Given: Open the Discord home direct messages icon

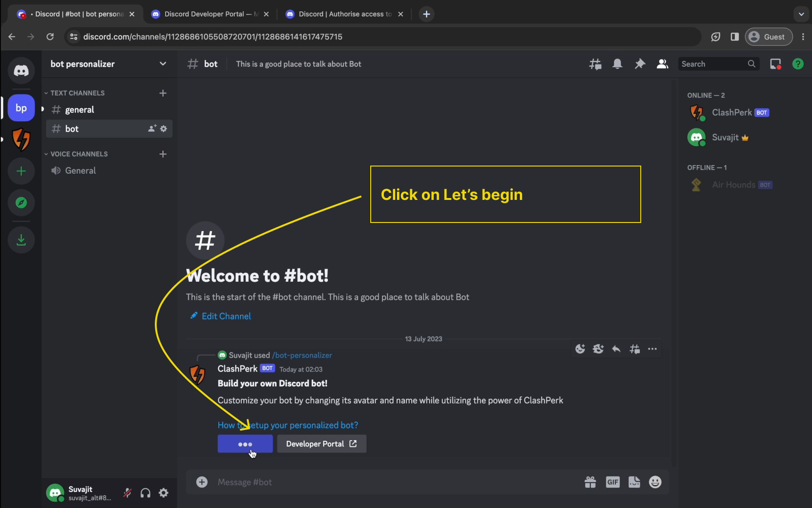Looking at the screenshot, I should 21,71.
